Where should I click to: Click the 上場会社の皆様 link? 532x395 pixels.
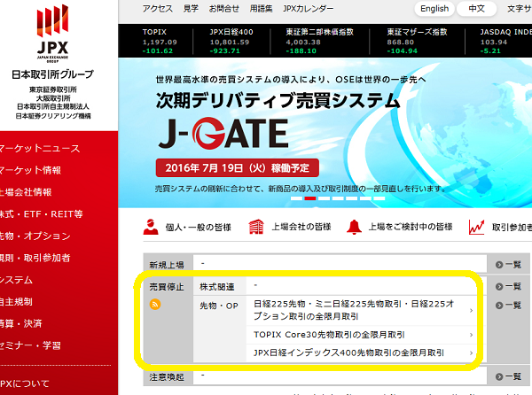point(301,227)
